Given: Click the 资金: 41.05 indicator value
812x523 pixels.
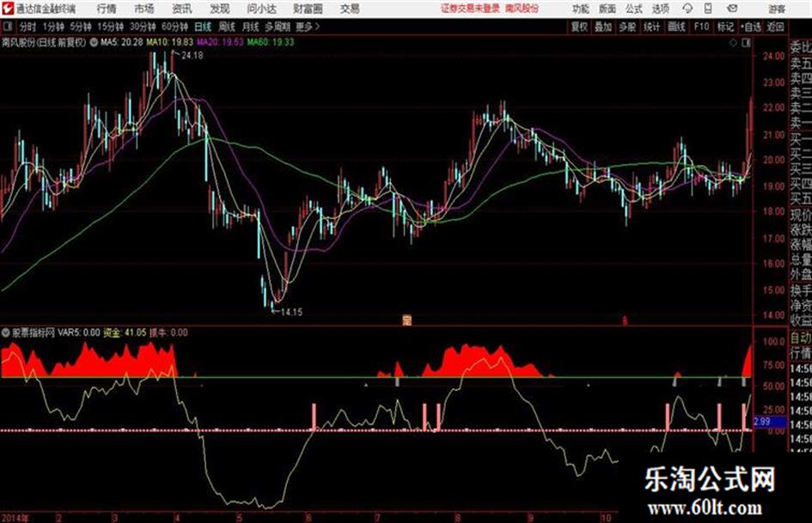Looking at the screenshot, I should (125, 332).
